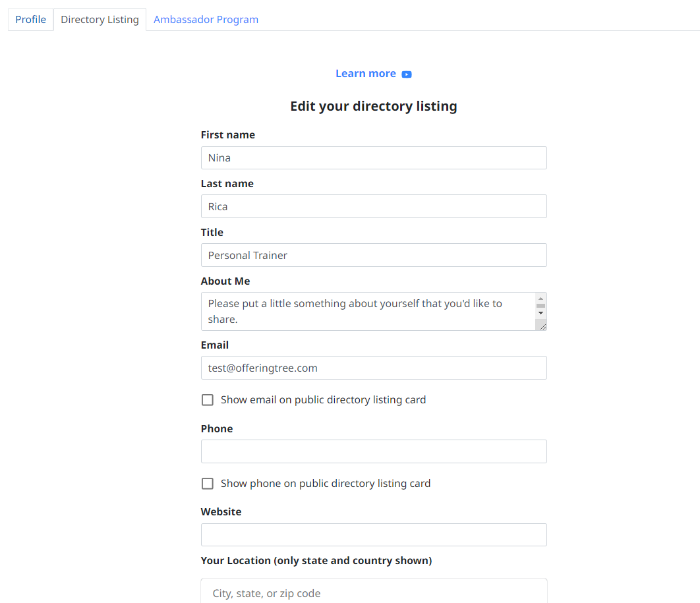Enable Show email on public directory listing card
The width and height of the screenshot is (700, 603).
[x=208, y=400]
